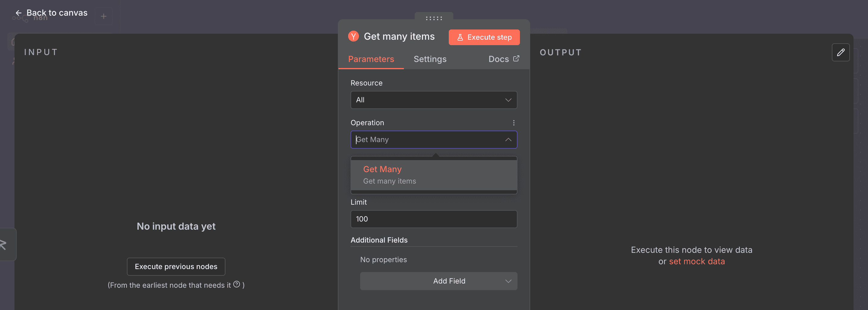Click the edit output pencil icon
The image size is (868, 310).
841,52
